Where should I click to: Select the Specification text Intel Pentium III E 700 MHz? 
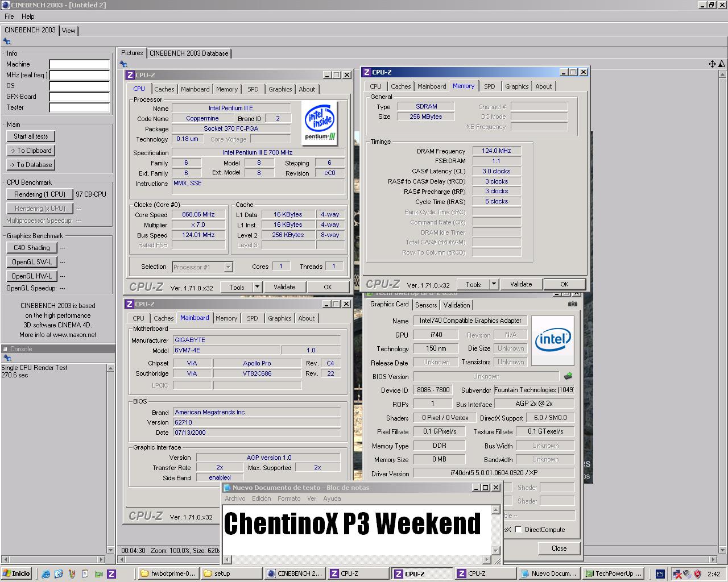point(258,153)
